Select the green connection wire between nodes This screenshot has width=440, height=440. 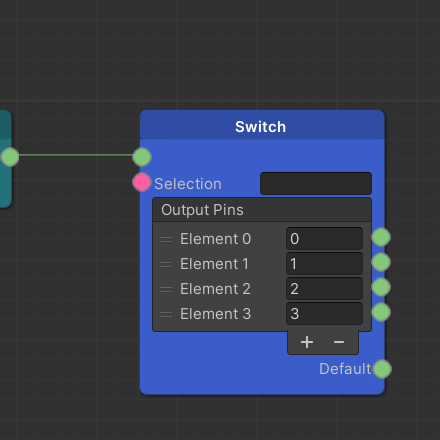click(x=76, y=155)
